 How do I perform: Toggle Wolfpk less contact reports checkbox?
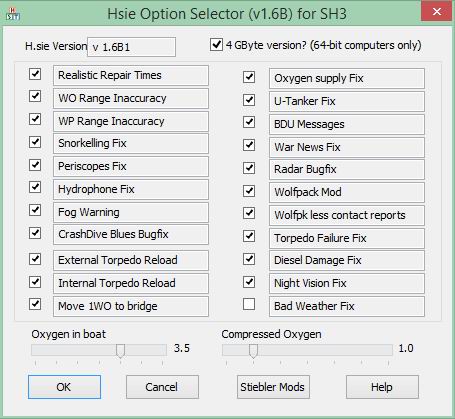pyautogui.click(x=249, y=213)
